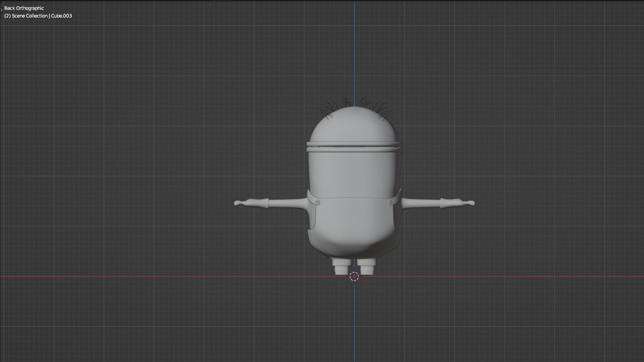Click the 'Back Orthographic' view label
This screenshot has height=362, width=644.
pyautogui.click(x=24, y=8)
